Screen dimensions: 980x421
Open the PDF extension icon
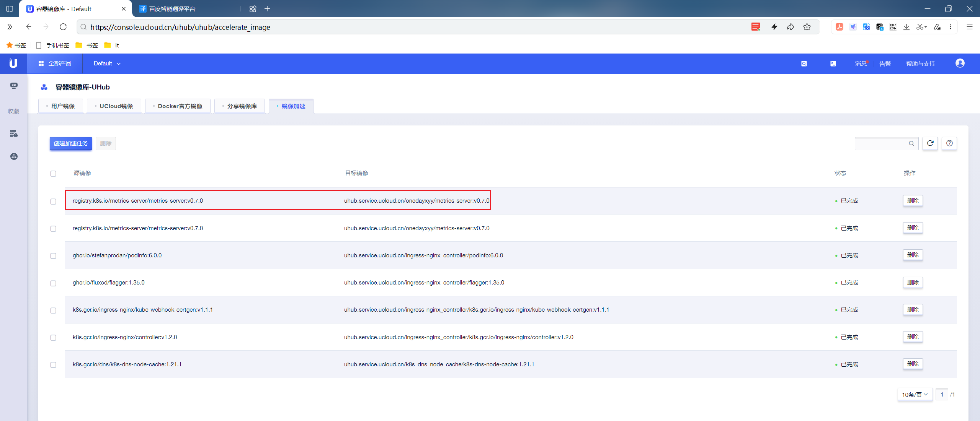point(839,27)
